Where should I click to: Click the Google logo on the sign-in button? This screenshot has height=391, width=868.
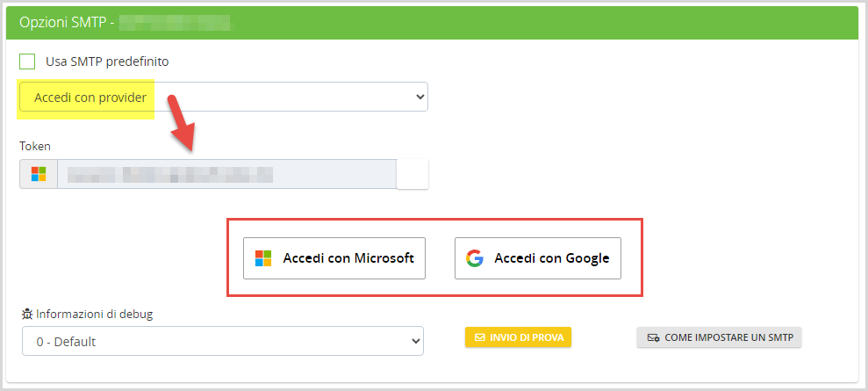point(475,258)
